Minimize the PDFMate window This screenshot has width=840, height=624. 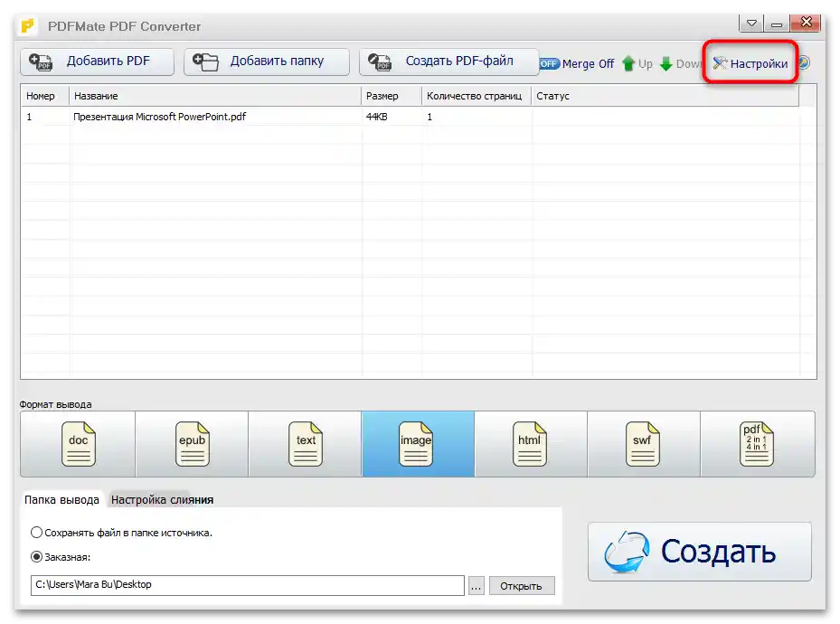tap(777, 23)
